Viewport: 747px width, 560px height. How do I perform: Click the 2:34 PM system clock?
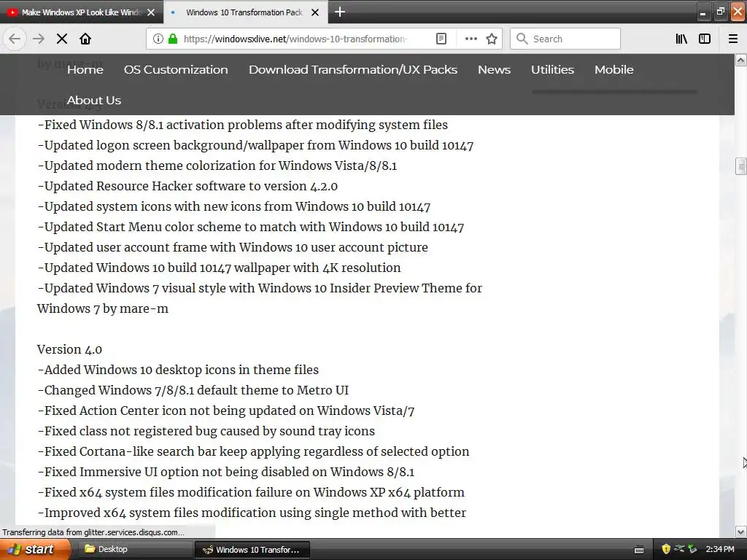pos(720,549)
